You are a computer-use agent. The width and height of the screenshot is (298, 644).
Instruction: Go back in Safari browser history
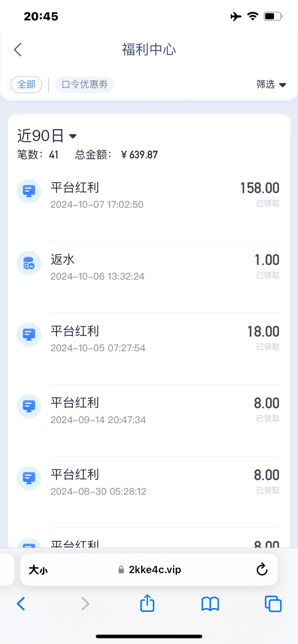21,604
